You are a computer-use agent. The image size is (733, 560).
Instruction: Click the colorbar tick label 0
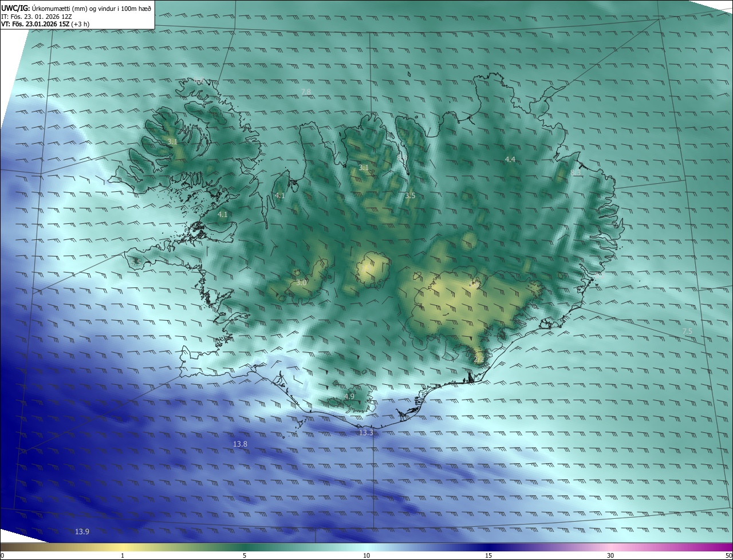click(2, 555)
